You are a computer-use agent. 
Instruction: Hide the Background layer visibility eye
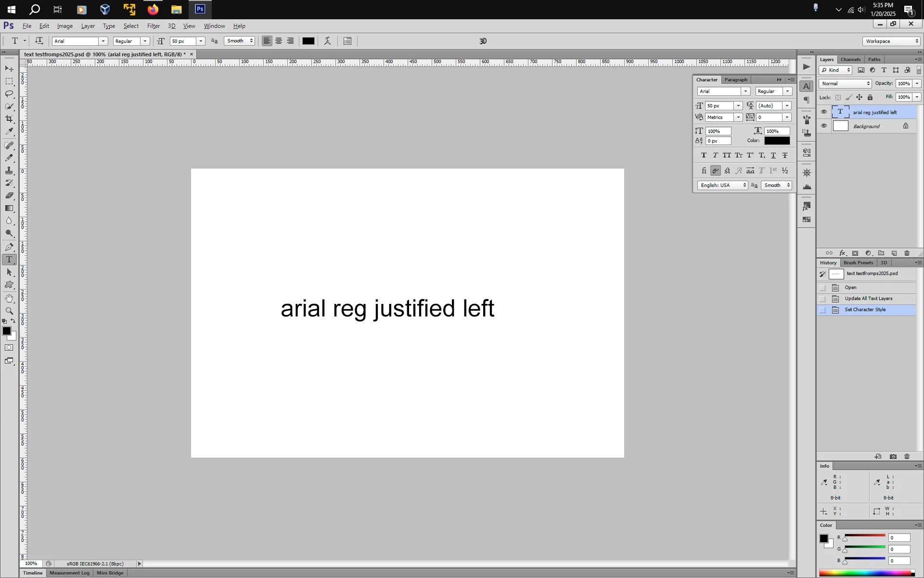coord(824,126)
